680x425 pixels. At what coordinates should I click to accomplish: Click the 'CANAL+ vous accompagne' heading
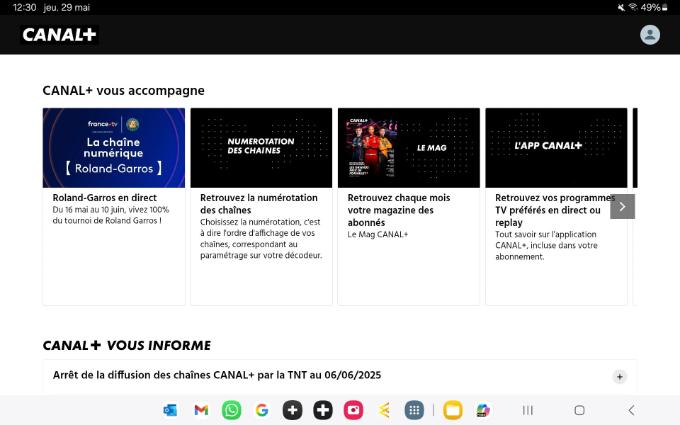pyautogui.click(x=124, y=91)
